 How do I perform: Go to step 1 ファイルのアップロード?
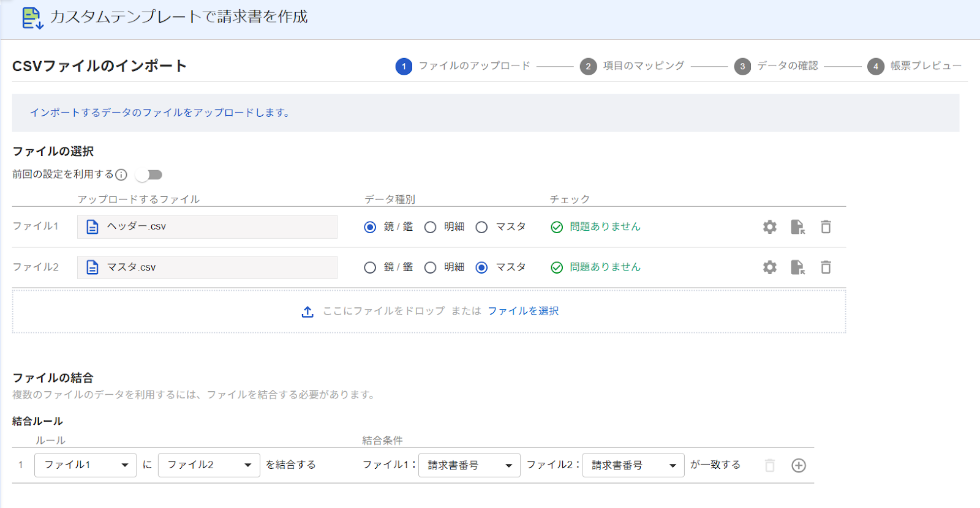463,66
